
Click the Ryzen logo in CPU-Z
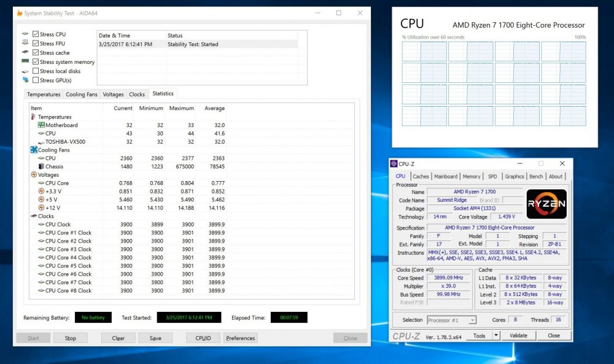(546, 204)
